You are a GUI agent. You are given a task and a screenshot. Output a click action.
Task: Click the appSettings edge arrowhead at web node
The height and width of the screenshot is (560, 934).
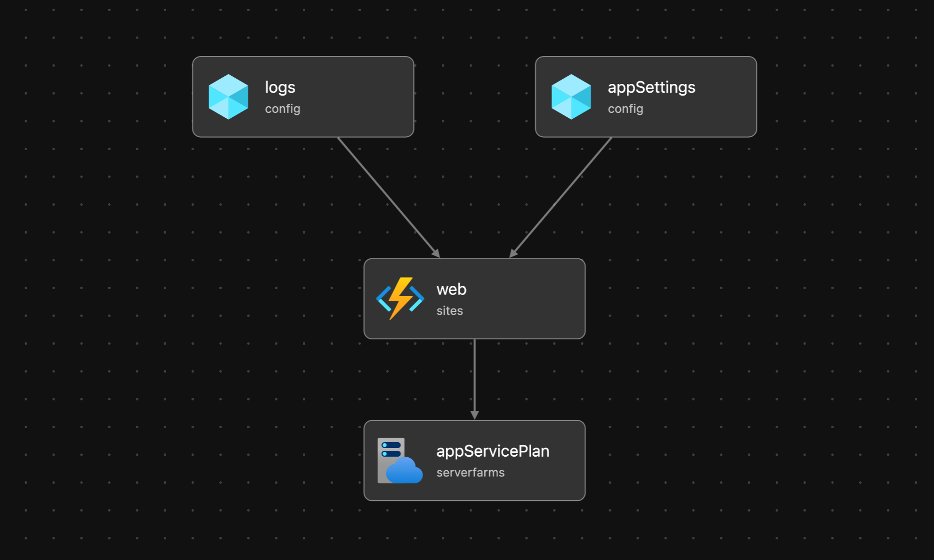(x=513, y=253)
